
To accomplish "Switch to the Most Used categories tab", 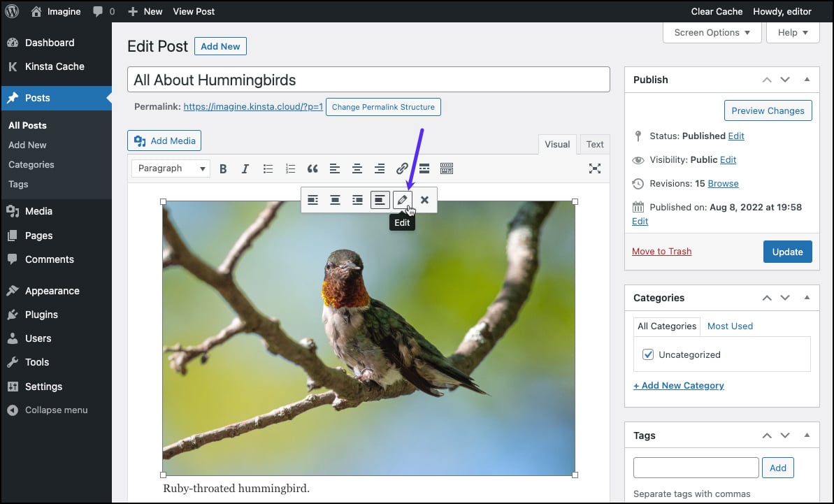I will pyautogui.click(x=730, y=326).
